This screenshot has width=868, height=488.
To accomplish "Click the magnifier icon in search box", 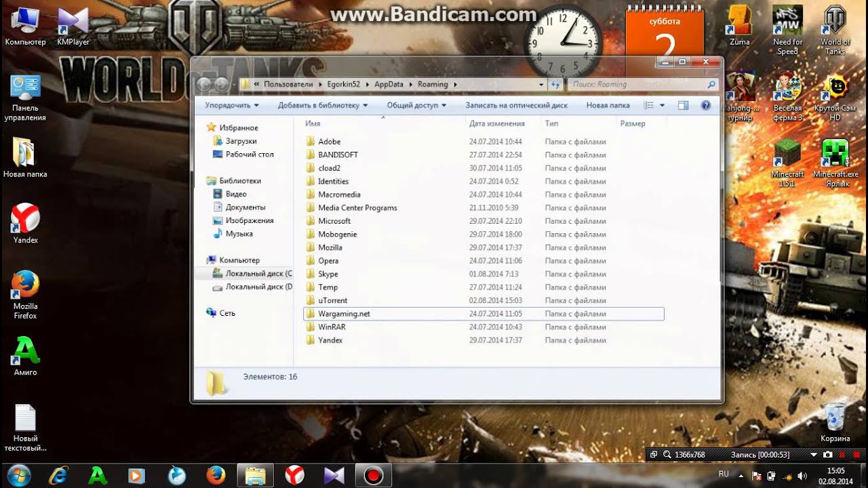I will pyautogui.click(x=711, y=85).
